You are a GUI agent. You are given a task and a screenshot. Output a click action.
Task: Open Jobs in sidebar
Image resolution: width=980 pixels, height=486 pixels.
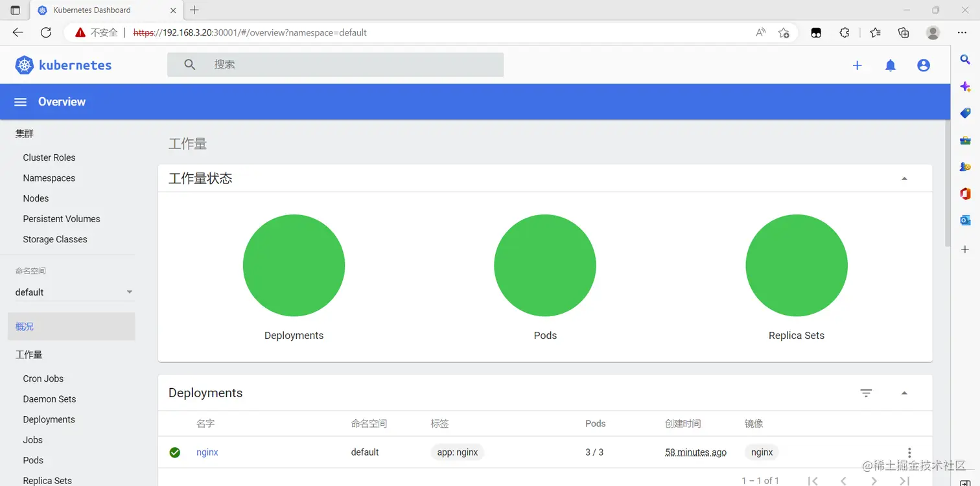(x=33, y=440)
